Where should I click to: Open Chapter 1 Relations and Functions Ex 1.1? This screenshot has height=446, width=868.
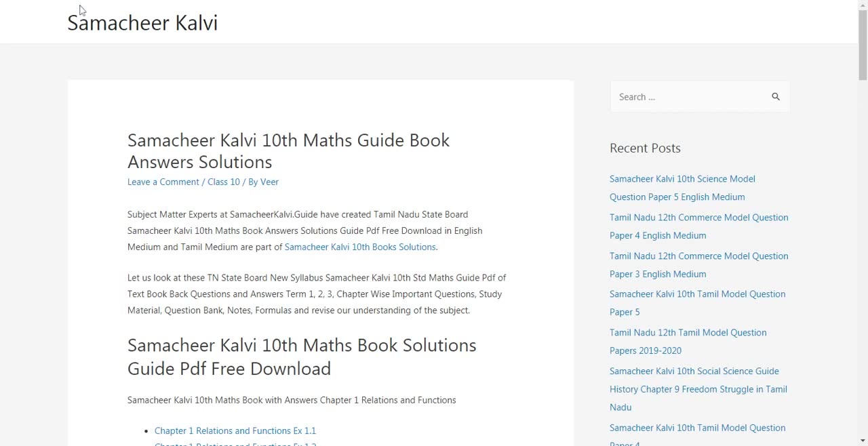pos(235,430)
